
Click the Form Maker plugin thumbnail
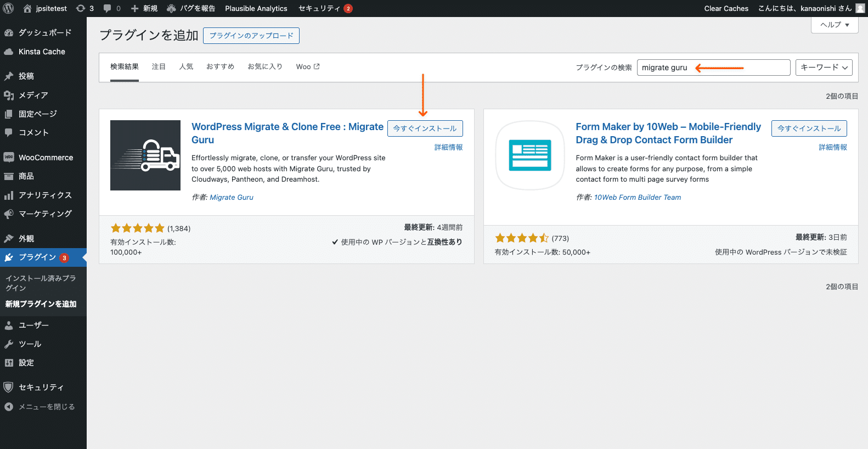click(x=530, y=155)
